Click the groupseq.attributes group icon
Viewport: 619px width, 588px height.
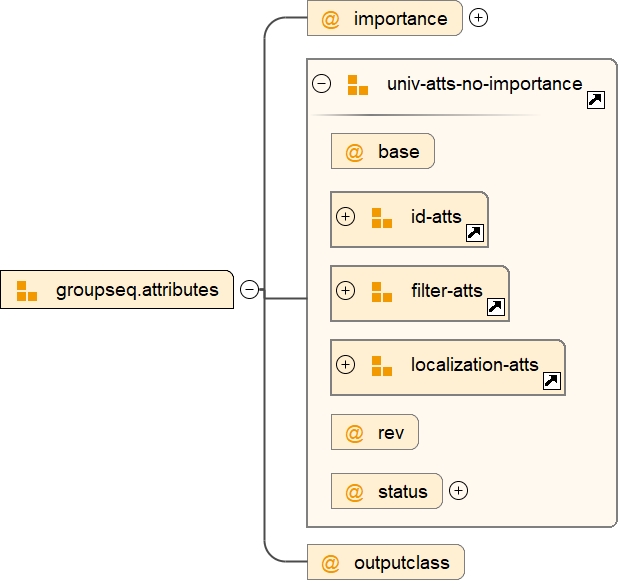tap(27, 291)
